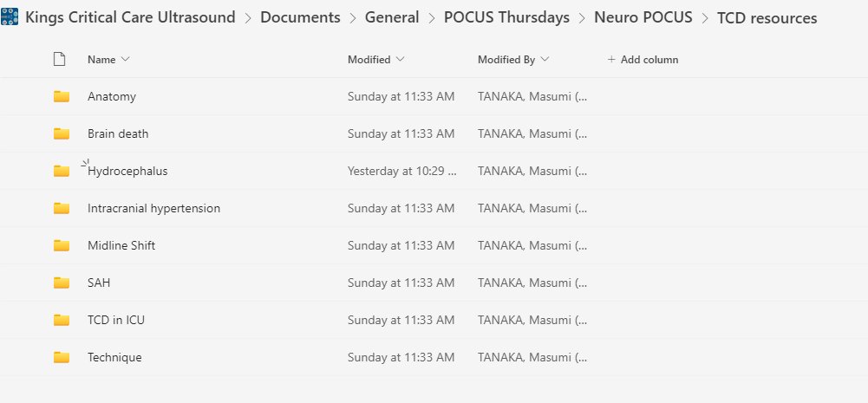The width and height of the screenshot is (868, 403).
Task: Open the Brain death folder icon
Action: coord(62,133)
